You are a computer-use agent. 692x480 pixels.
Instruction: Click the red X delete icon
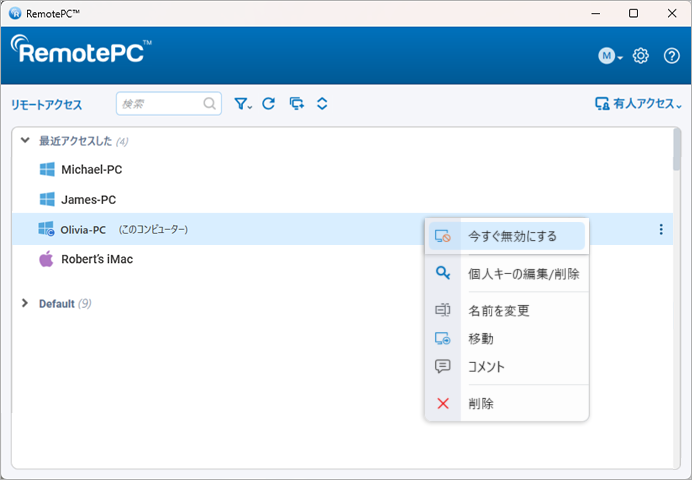pyautogui.click(x=443, y=403)
